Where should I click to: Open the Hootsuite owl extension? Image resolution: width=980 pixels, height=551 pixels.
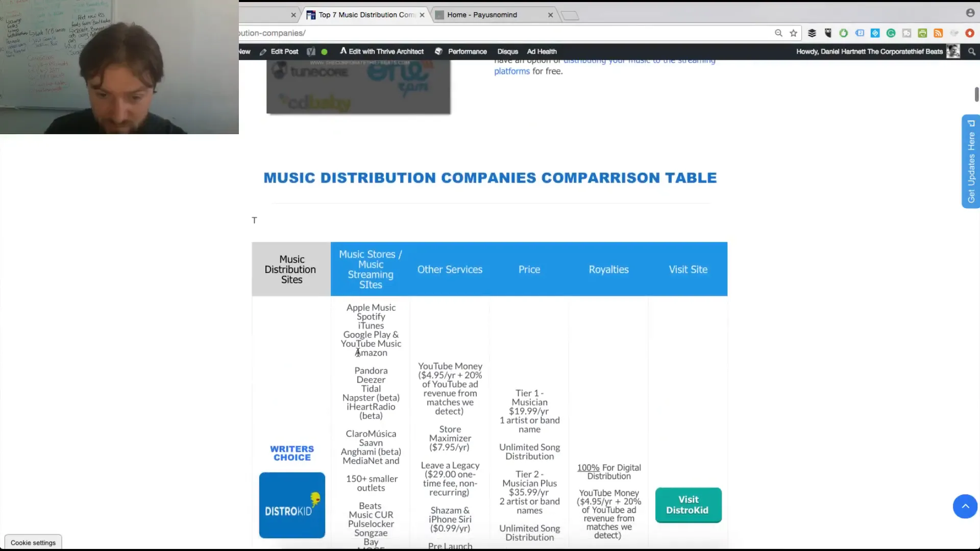coord(828,33)
